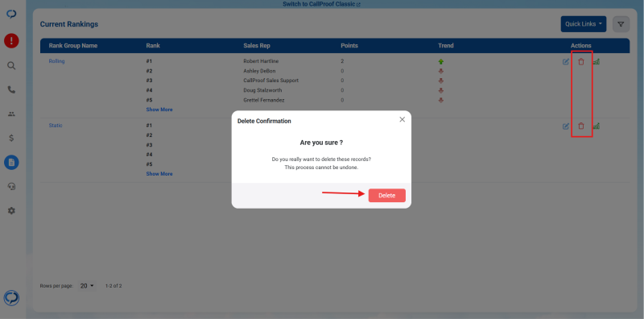Click the CallProof logo at top of sidebar
Image resolution: width=644 pixels, height=319 pixels.
[x=11, y=14]
